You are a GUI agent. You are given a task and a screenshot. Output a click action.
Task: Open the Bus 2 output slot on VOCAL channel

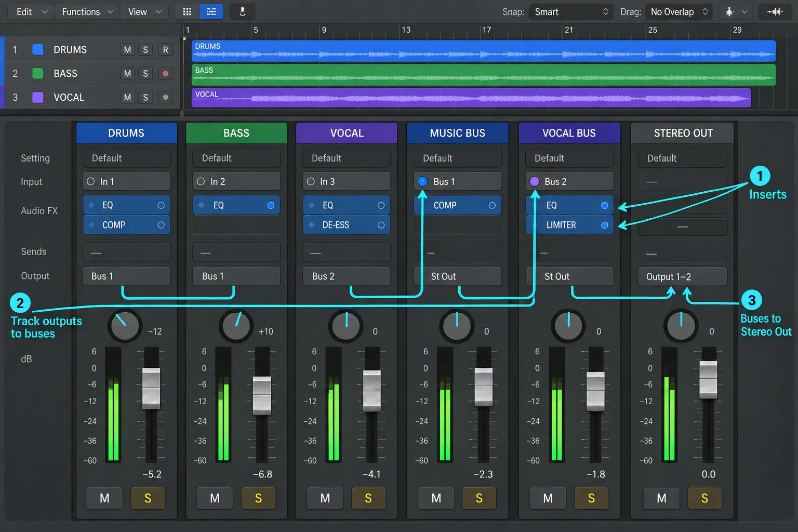tap(347, 276)
